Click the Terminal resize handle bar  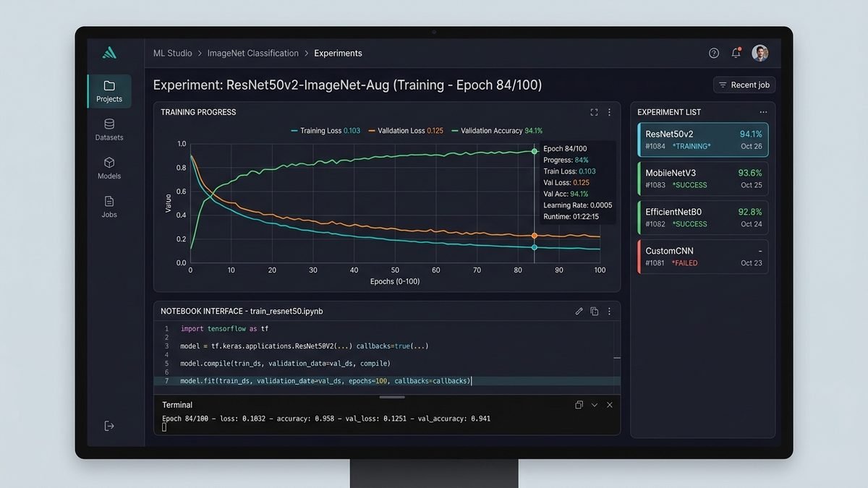(x=392, y=397)
